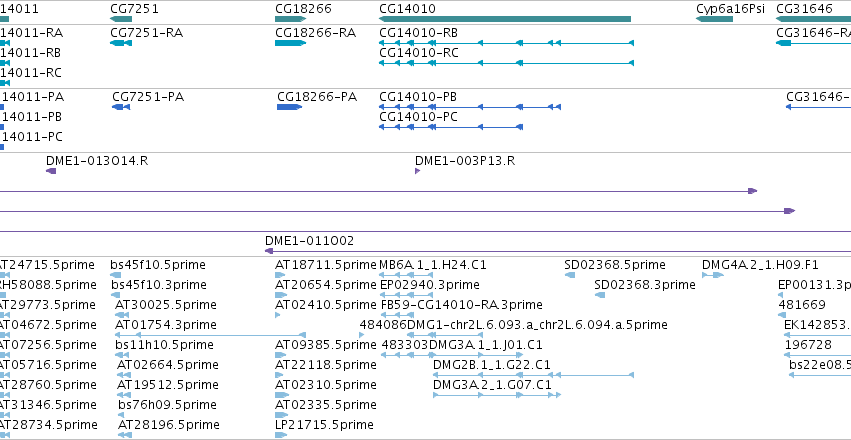Select the CG14010-RB transcript label
This screenshot has width=851, height=440.
[x=418, y=33]
